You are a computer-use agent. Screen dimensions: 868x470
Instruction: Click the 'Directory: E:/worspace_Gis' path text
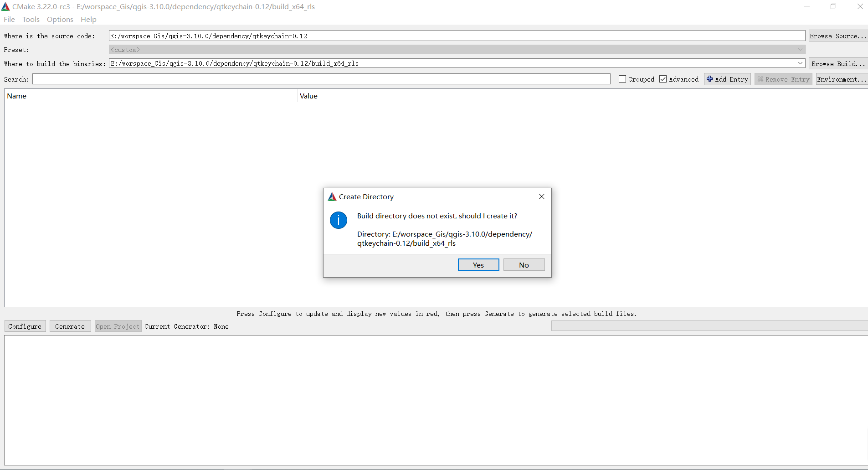(x=445, y=238)
